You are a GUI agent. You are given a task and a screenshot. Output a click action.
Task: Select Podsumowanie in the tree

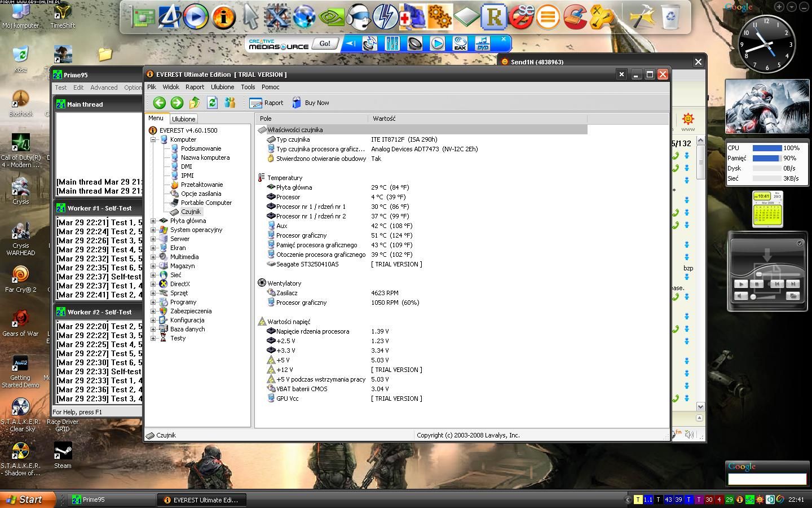click(201, 148)
